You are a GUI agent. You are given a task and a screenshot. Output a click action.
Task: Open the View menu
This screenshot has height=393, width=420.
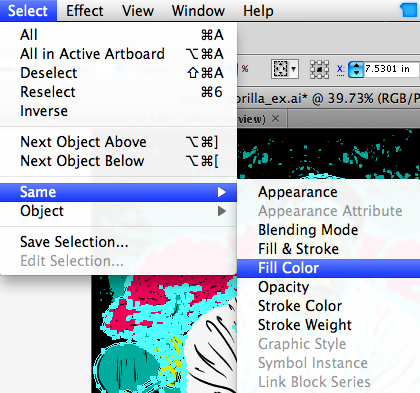(x=138, y=11)
